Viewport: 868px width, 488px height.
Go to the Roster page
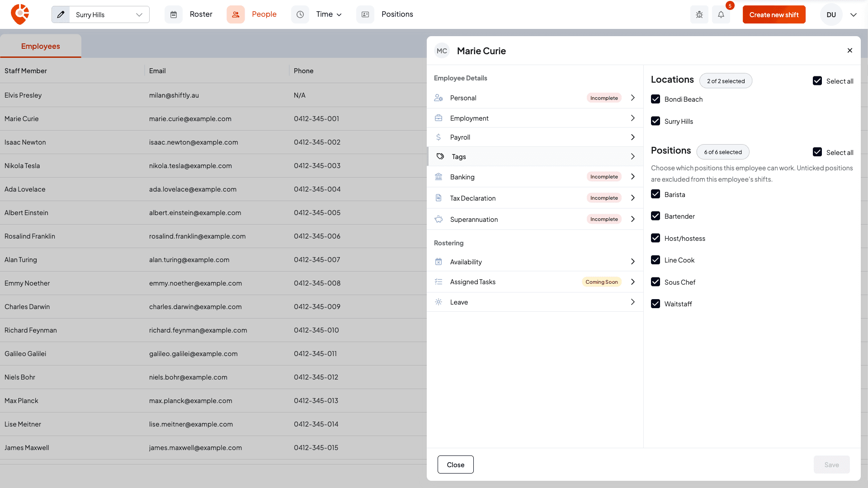(201, 14)
